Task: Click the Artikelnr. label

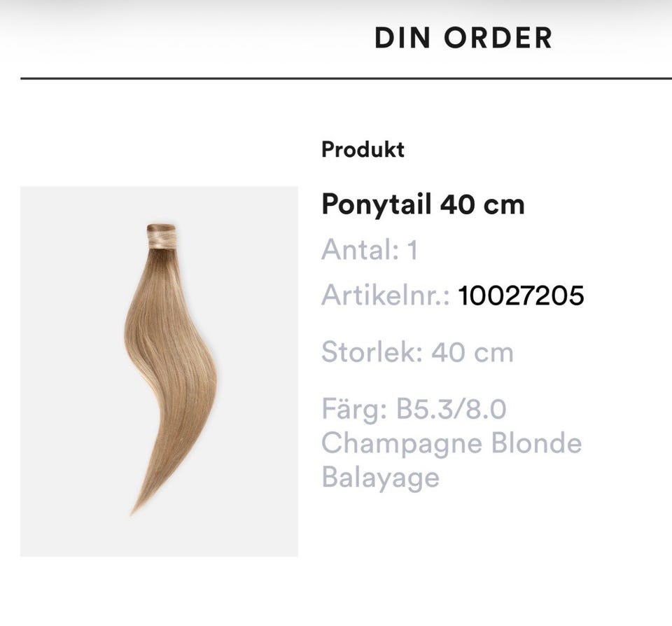Action: [x=385, y=295]
